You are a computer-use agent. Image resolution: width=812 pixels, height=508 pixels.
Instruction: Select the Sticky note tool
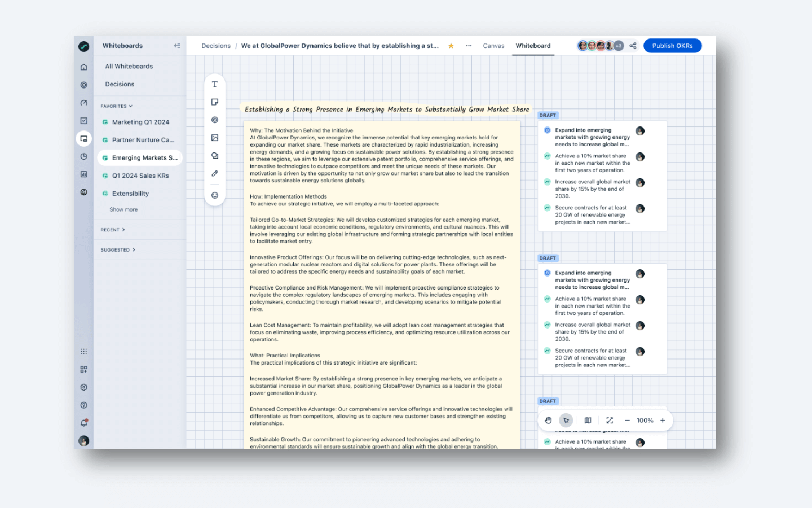pos(215,102)
